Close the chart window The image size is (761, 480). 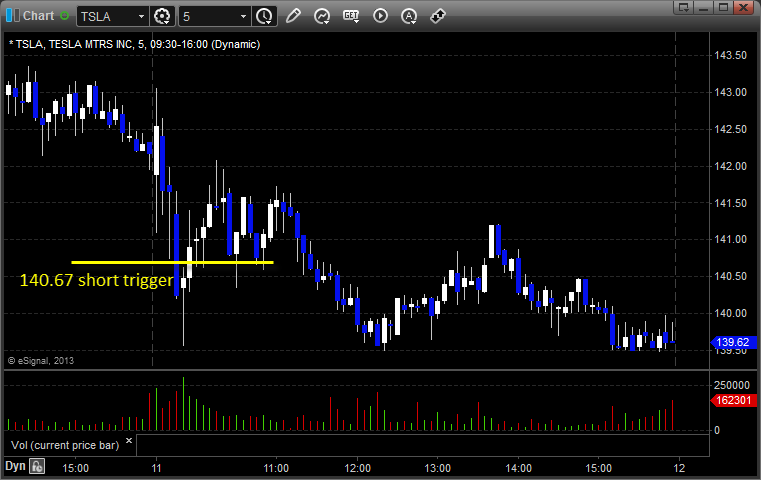[743, 7]
